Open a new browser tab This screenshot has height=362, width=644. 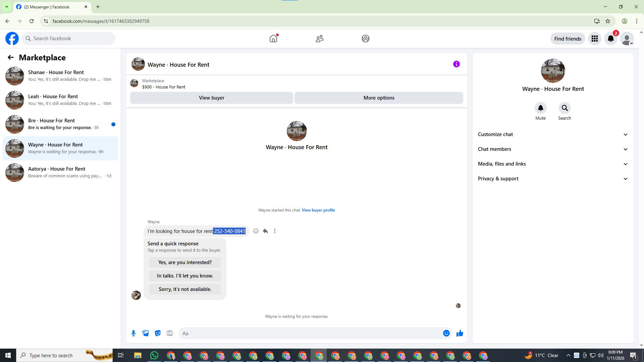pos(98,7)
